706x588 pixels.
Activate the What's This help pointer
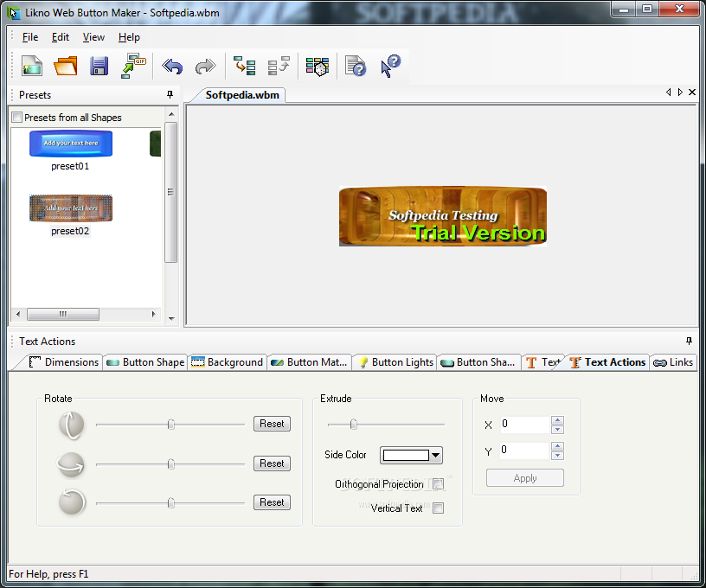click(x=390, y=66)
